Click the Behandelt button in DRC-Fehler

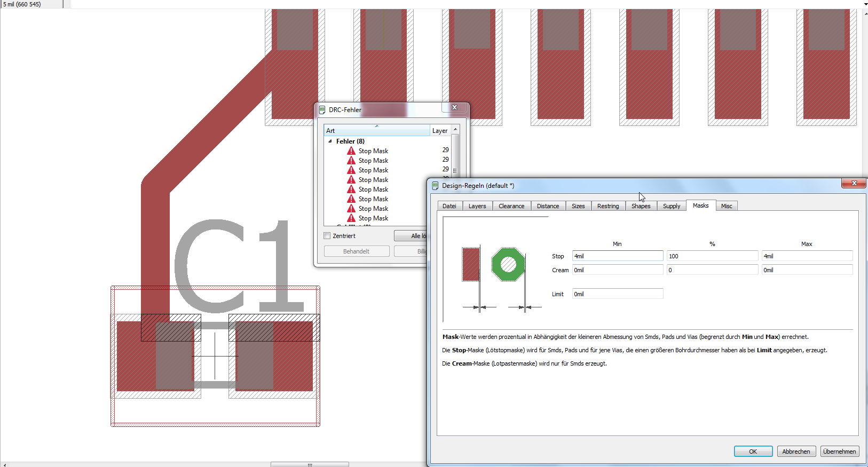coord(356,251)
